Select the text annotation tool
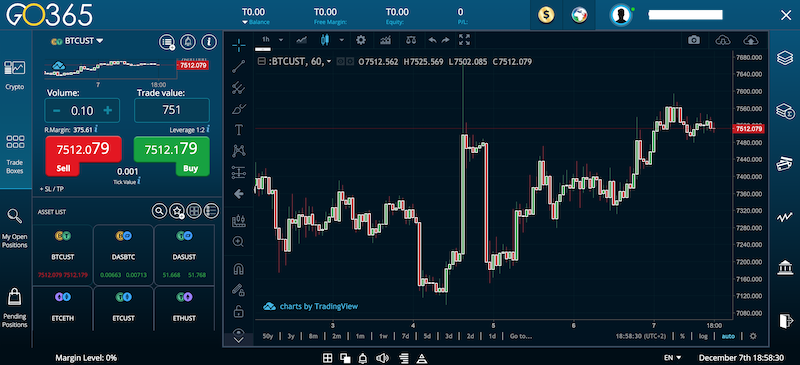This screenshot has width=800, height=365. 238,130
